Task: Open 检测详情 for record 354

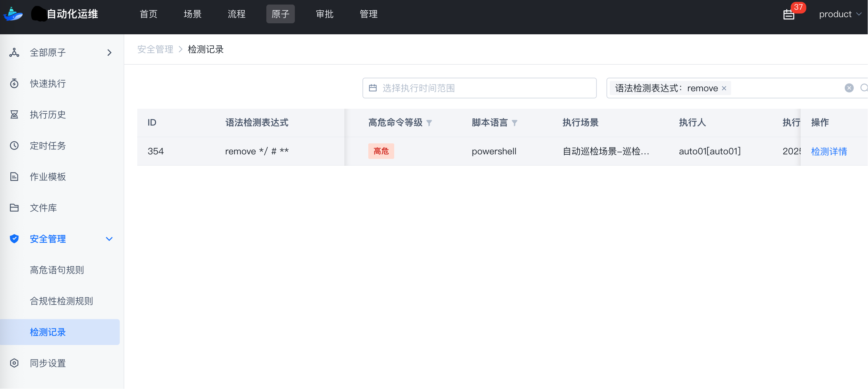Action: tap(829, 151)
